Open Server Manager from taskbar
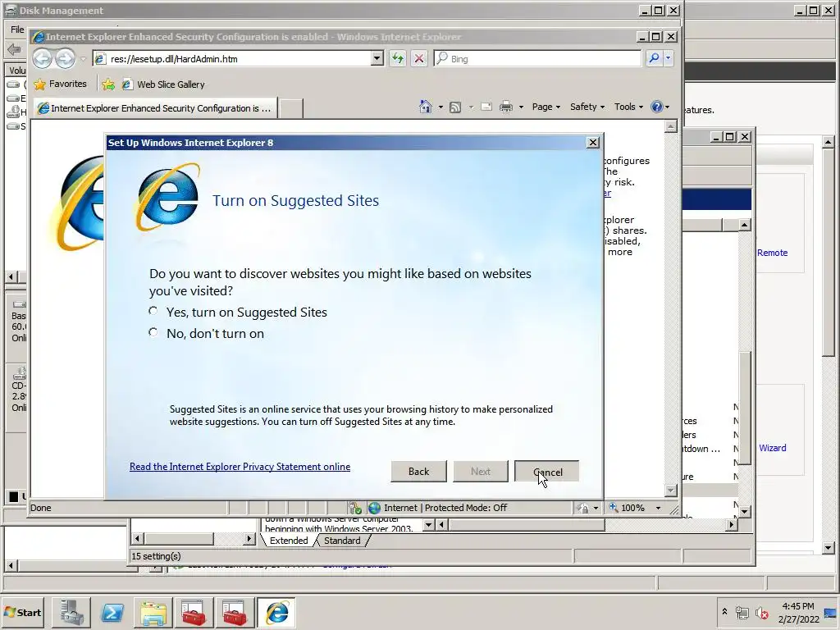Image resolution: width=840 pixels, height=630 pixels. (71, 612)
